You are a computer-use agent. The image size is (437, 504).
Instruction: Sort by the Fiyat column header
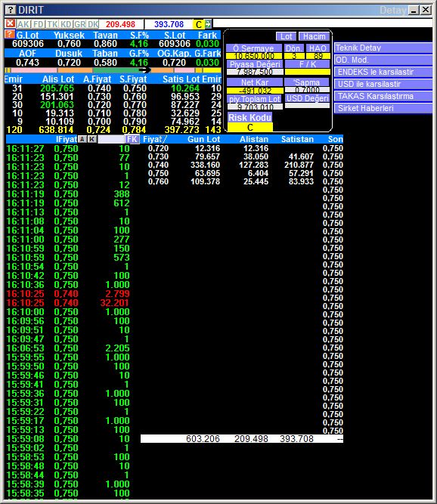(154, 139)
